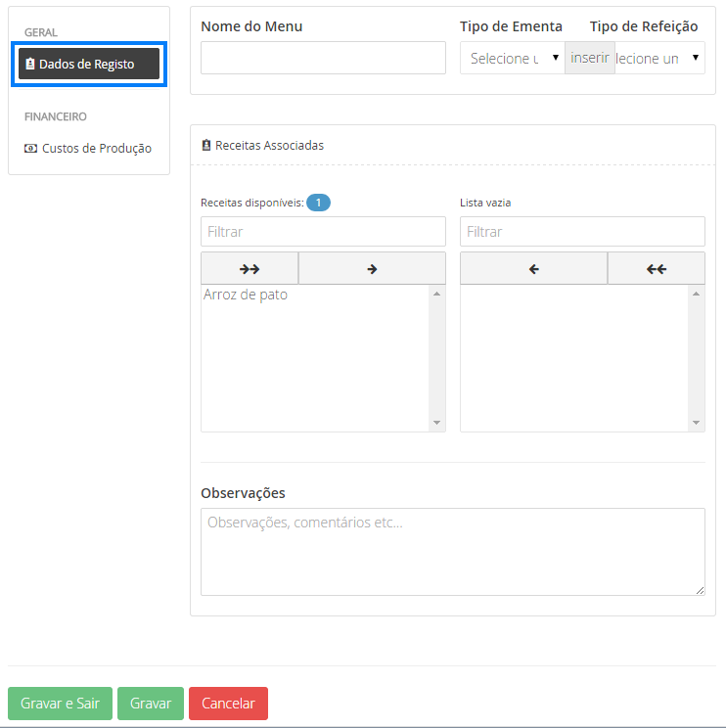Select Dados de Registo menu item
This screenshot has width=726, height=728.
pos(88,65)
